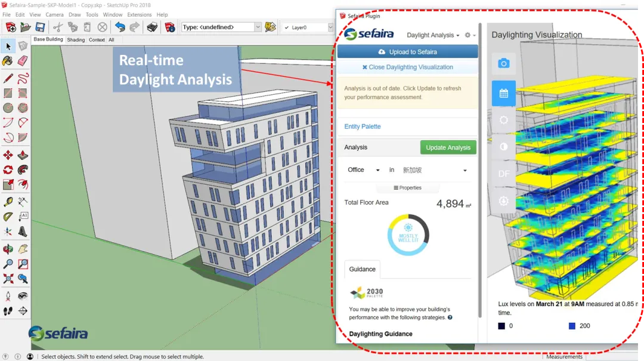The image size is (644, 361).
Task: Select the Push/Pull tool
Action: [23, 155]
